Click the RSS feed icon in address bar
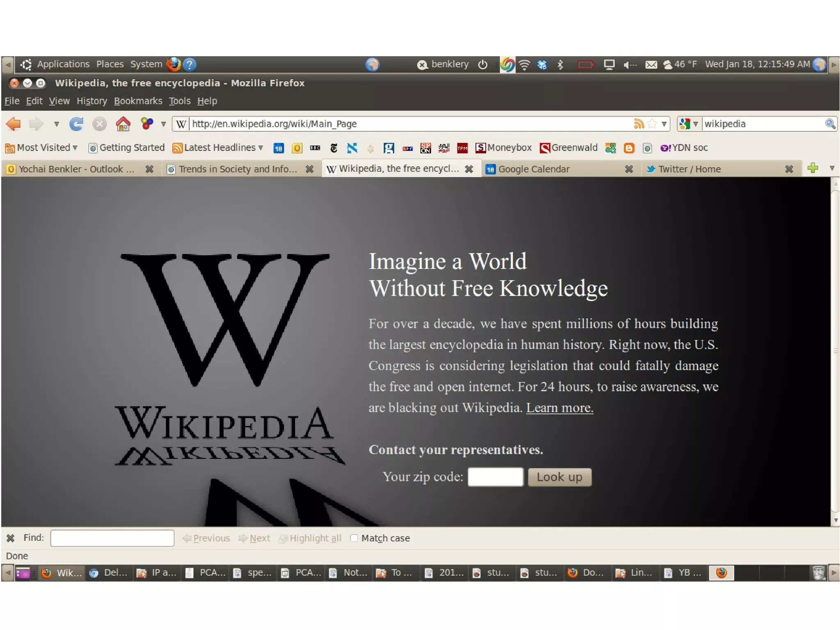 click(638, 124)
